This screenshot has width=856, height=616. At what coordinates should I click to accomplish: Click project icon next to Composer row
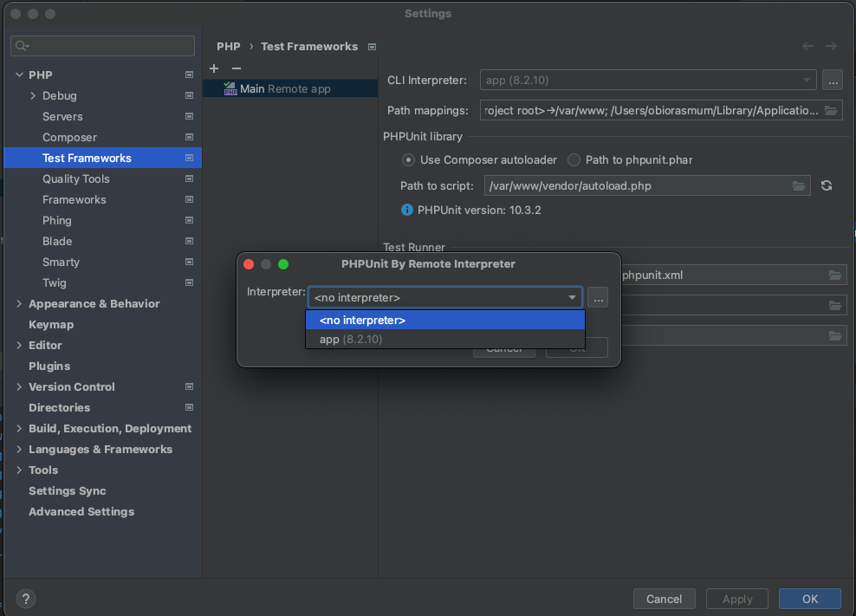[189, 137]
